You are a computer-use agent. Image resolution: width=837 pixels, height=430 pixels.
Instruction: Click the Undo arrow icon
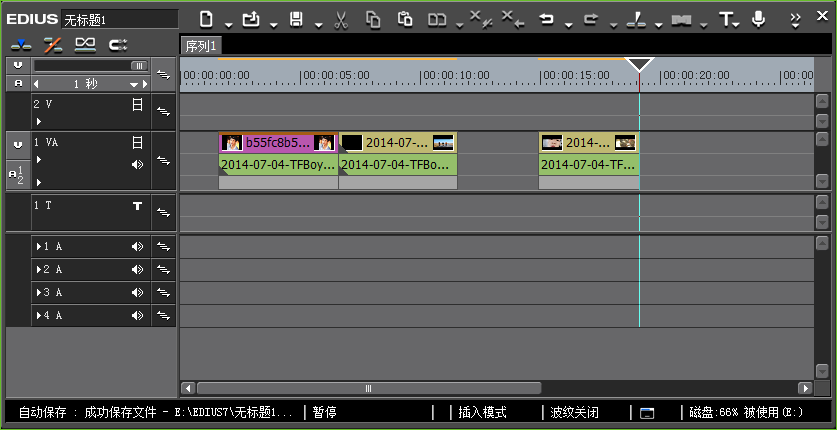click(547, 19)
